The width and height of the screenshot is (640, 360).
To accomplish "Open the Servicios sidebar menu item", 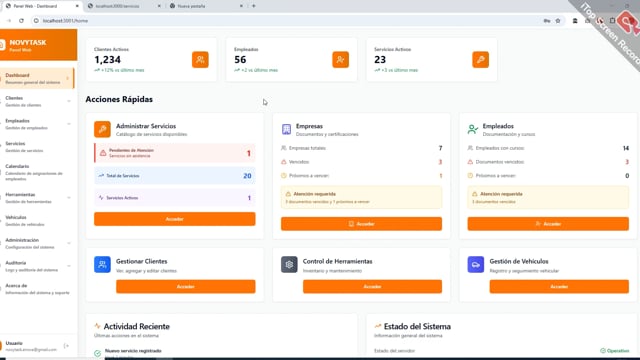I will (x=37, y=147).
